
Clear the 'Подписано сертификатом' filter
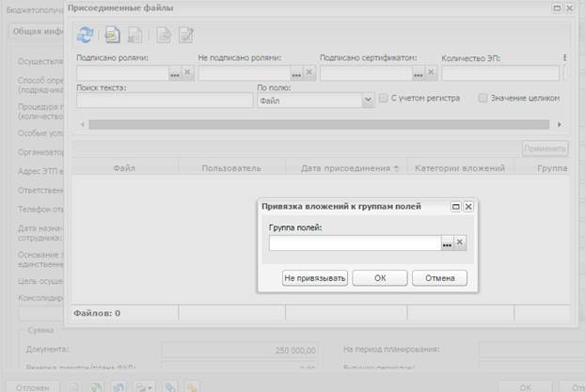(x=432, y=73)
